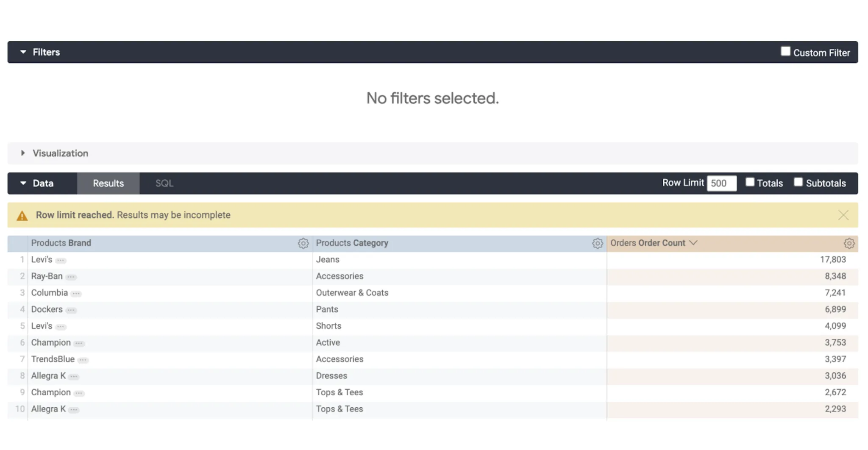Check the Subtotals checkbox
Image resolution: width=868 pixels, height=450 pixels.
(798, 182)
